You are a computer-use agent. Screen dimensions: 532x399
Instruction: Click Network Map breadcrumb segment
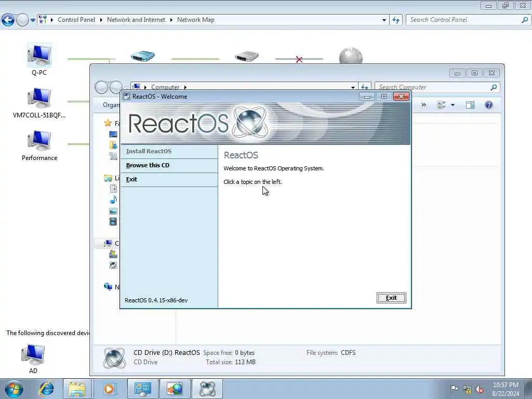pyautogui.click(x=196, y=20)
